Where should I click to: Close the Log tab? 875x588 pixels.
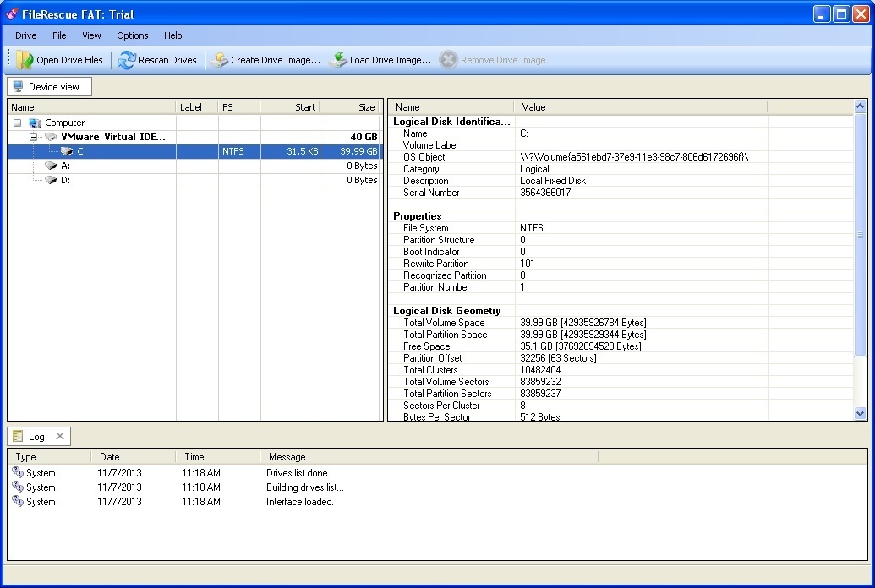(59, 436)
